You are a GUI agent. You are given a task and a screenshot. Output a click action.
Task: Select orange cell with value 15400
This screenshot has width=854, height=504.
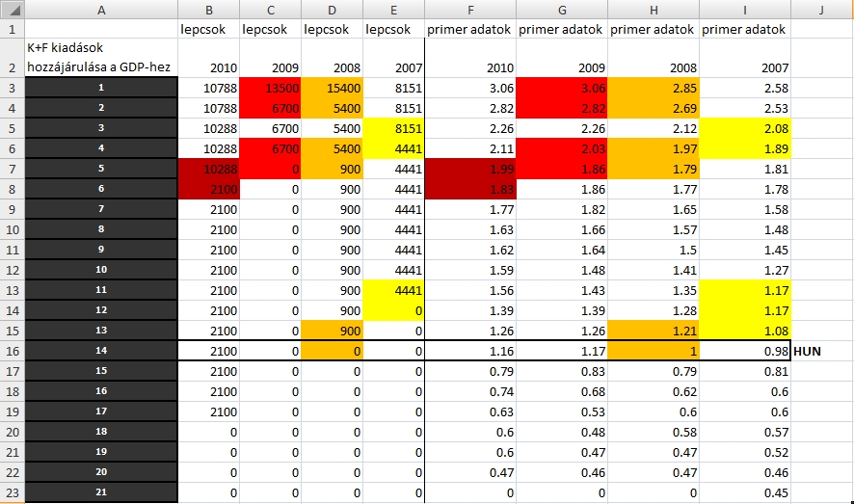[331, 89]
